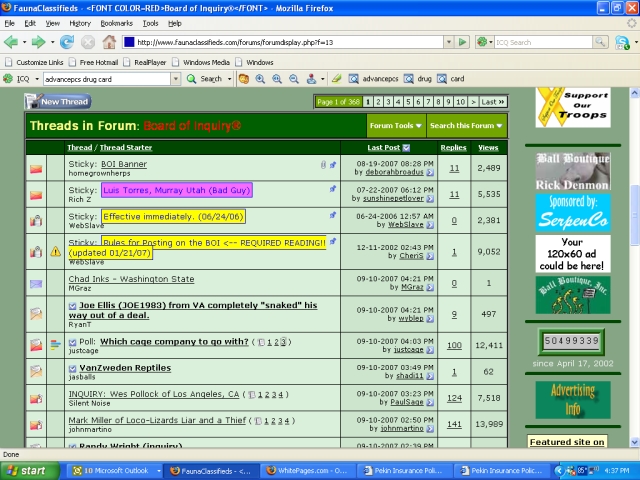Screen dimensions: 640x480
Task: Click the Stop loading icon
Action: tap(88, 42)
